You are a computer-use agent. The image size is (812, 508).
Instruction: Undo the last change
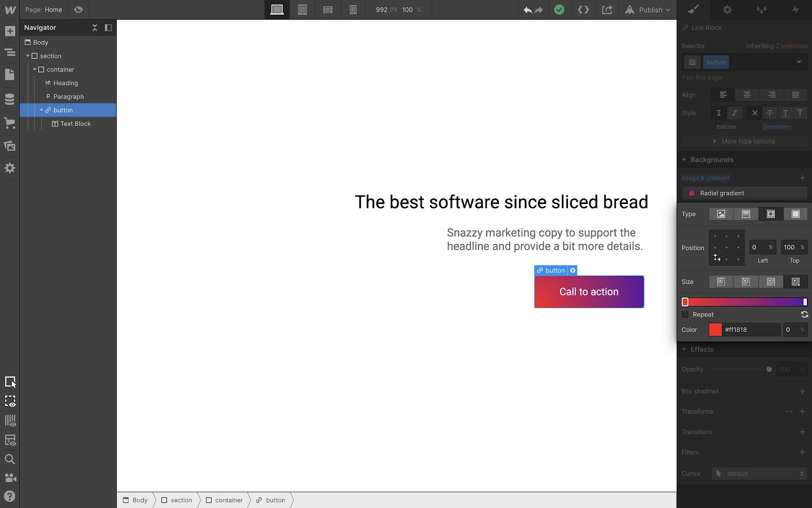click(528, 10)
